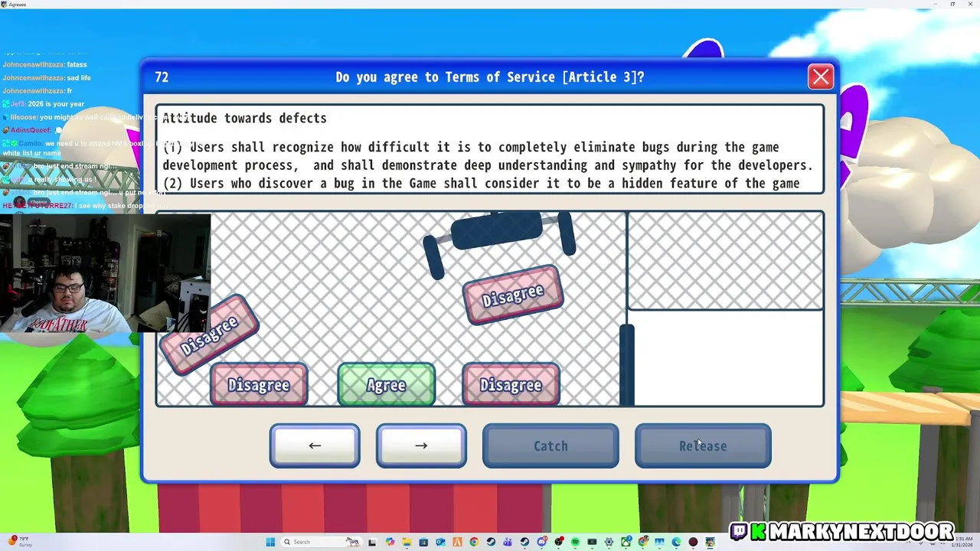Image resolution: width=980 pixels, height=551 pixels.
Task: Open the dark red circle app in taskbar
Action: click(x=694, y=542)
